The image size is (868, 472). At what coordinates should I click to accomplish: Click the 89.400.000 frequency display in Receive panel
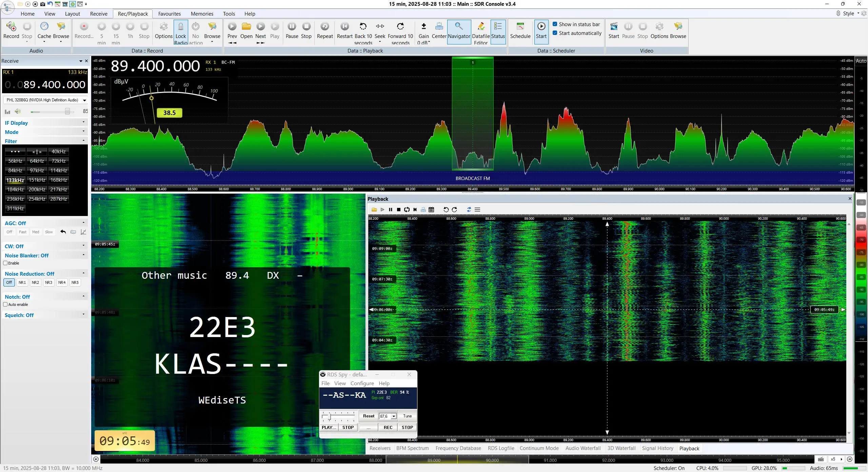(x=45, y=84)
